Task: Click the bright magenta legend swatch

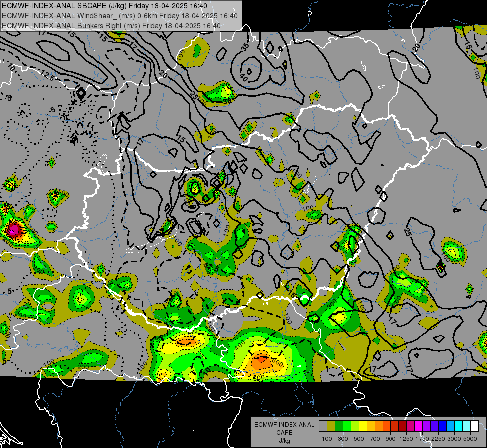Action: click(419, 426)
